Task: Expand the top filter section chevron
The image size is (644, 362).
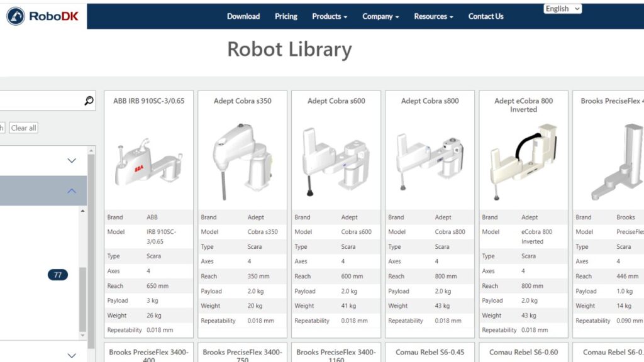Action: click(x=71, y=160)
